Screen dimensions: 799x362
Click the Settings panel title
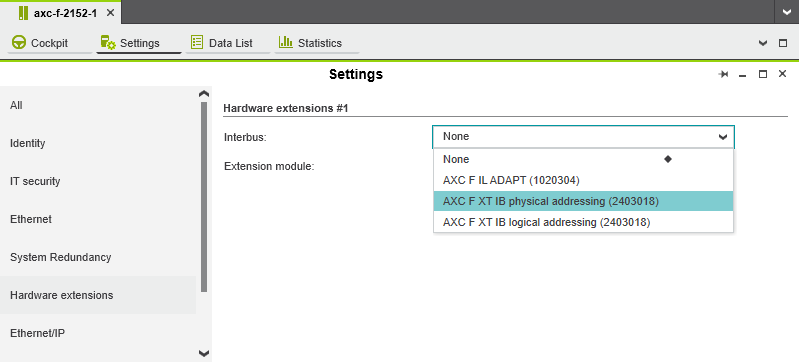point(356,74)
